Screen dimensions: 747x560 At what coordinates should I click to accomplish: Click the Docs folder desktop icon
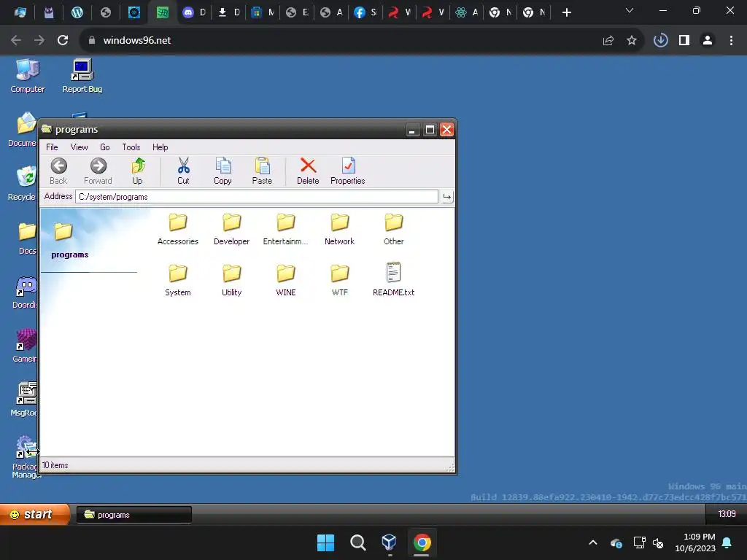(x=27, y=238)
